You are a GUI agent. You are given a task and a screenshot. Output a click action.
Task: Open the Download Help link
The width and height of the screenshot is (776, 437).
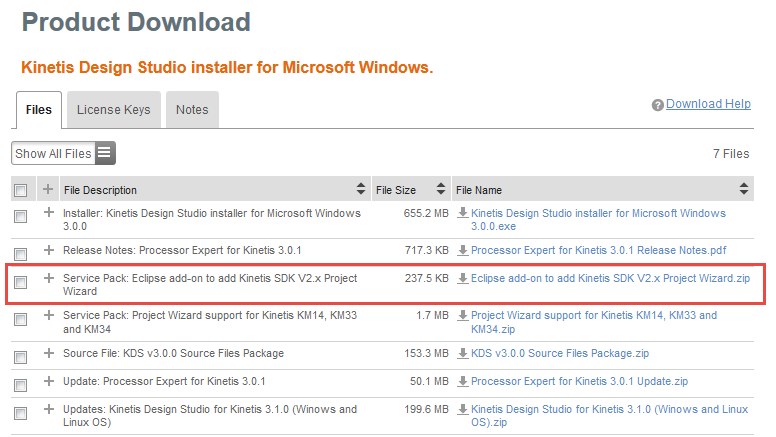point(708,104)
